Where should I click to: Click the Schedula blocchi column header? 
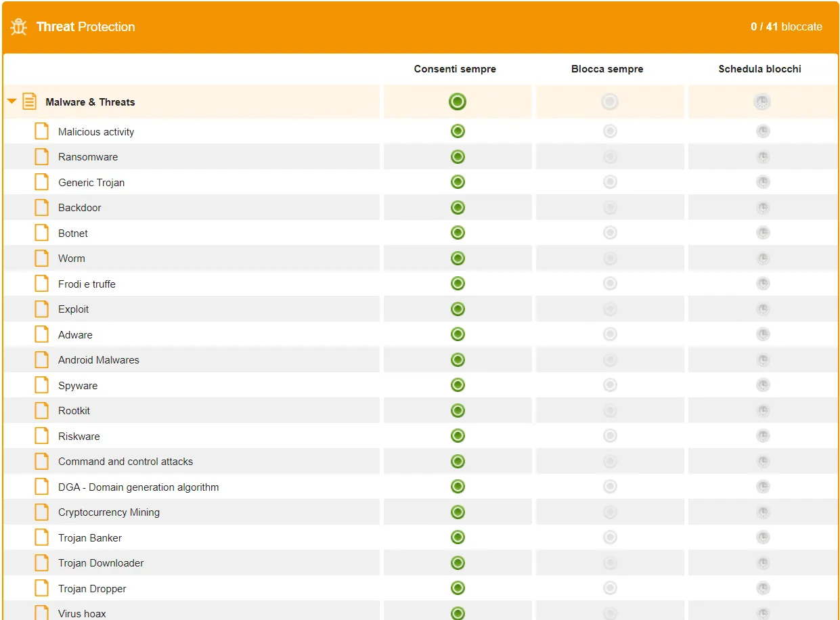(x=760, y=69)
